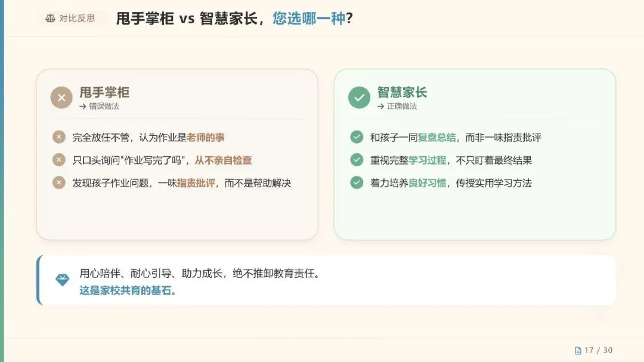This screenshot has height=362, width=644.
Task: Click the highlighted 从不亲自检查 text
Action: [x=223, y=160]
